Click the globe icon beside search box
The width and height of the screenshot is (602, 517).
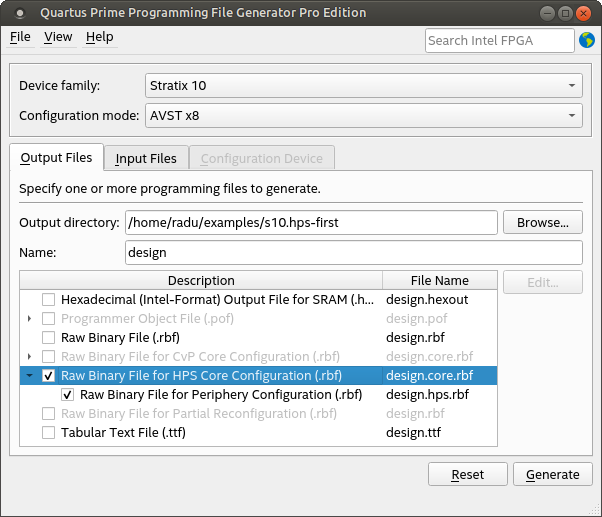(x=586, y=40)
